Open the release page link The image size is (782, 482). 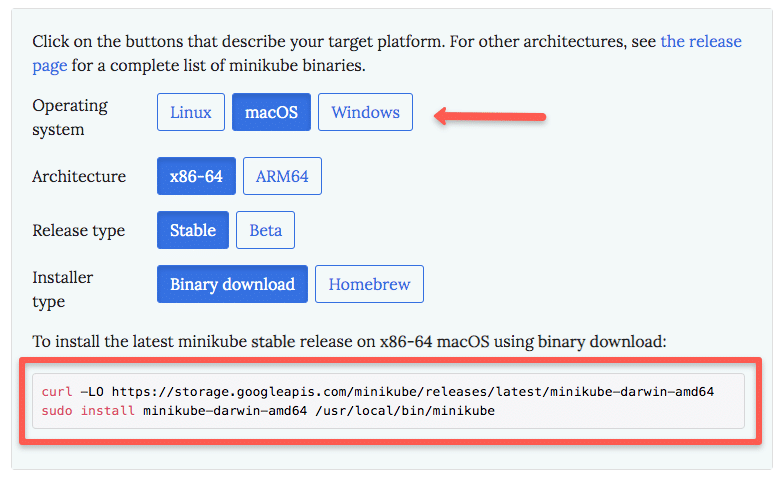click(x=701, y=41)
